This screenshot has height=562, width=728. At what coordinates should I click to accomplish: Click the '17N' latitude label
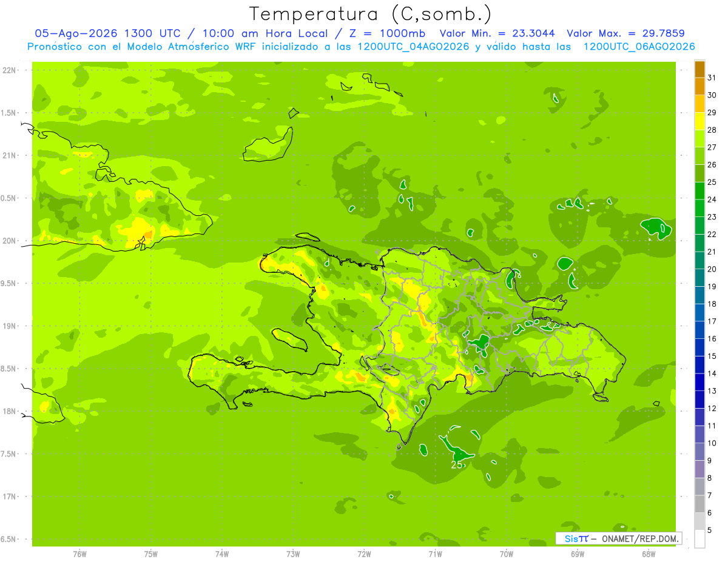(x=10, y=497)
